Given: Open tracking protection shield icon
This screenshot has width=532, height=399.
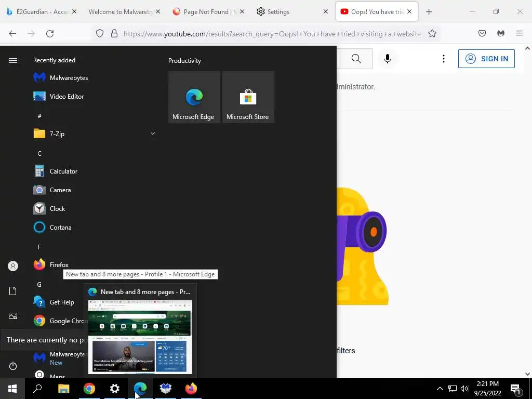Looking at the screenshot, I should pos(99,34).
